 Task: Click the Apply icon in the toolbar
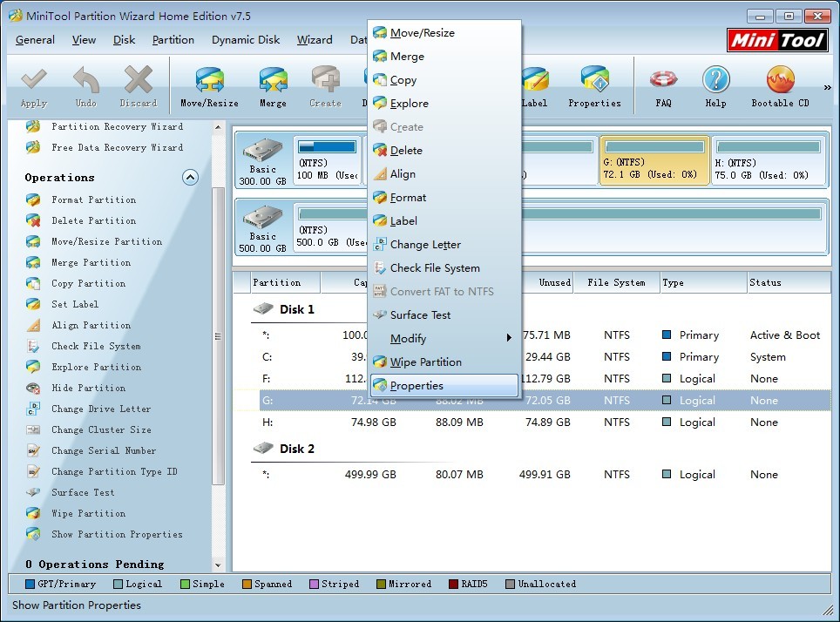coord(33,85)
